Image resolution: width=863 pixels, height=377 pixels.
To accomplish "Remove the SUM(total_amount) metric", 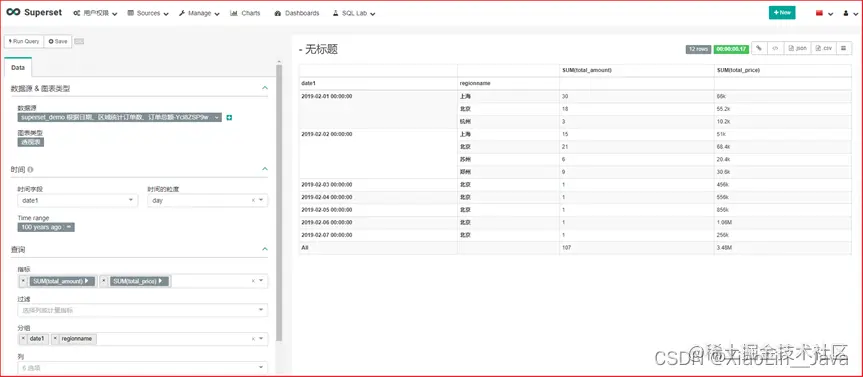I will [x=23, y=281].
